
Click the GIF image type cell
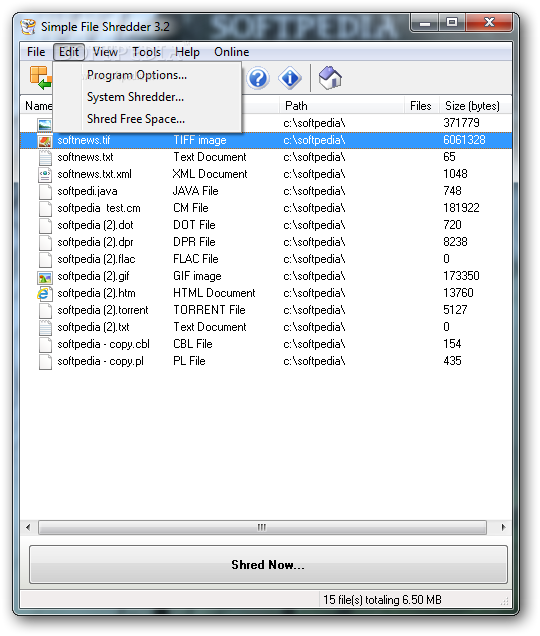(197, 277)
